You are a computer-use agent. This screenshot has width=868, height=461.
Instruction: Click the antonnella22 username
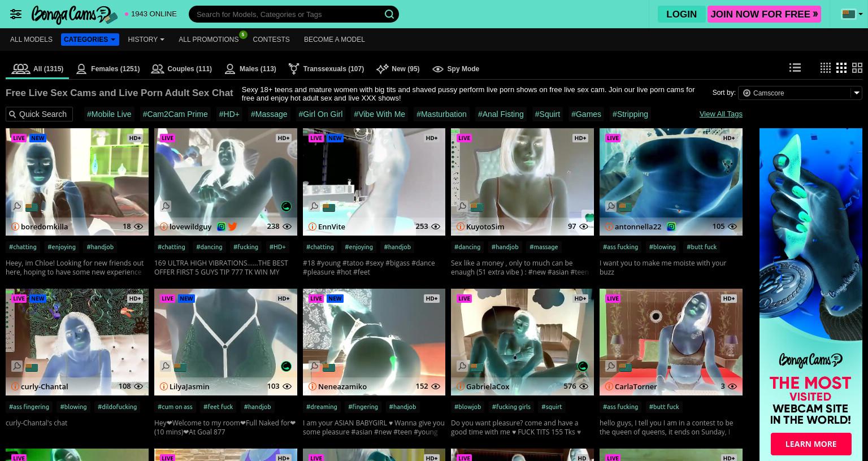[x=638, y=227]
